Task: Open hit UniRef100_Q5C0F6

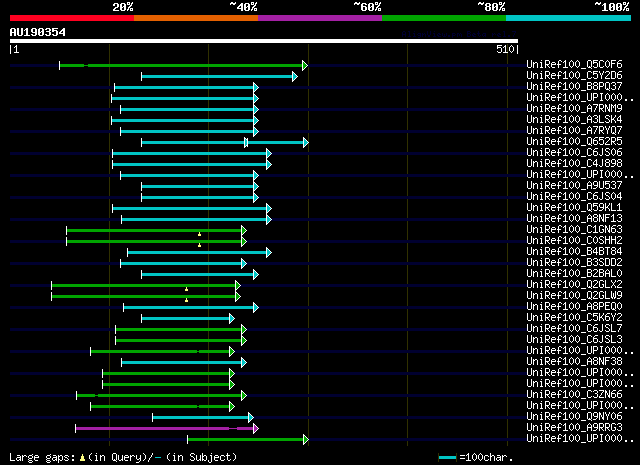Action: coord(574,64)
